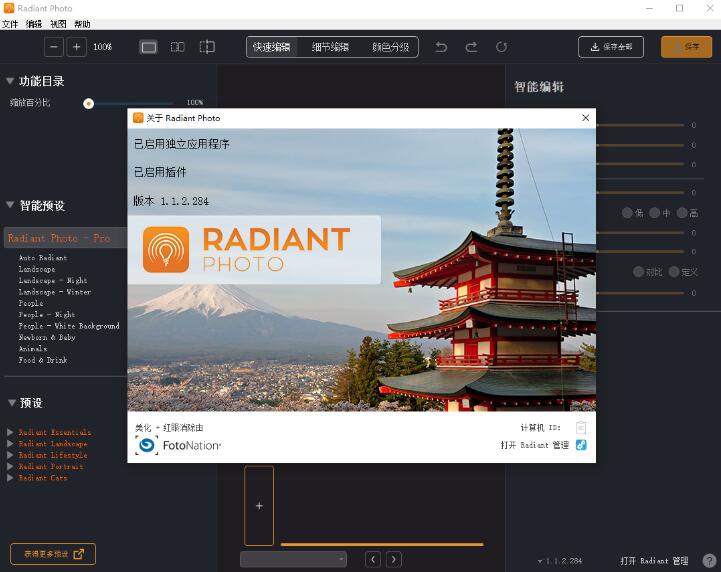The height and width of the screenshot is (572, 721).
Task: Add image using the plus thumbnail slot
Action: point(259,506)
